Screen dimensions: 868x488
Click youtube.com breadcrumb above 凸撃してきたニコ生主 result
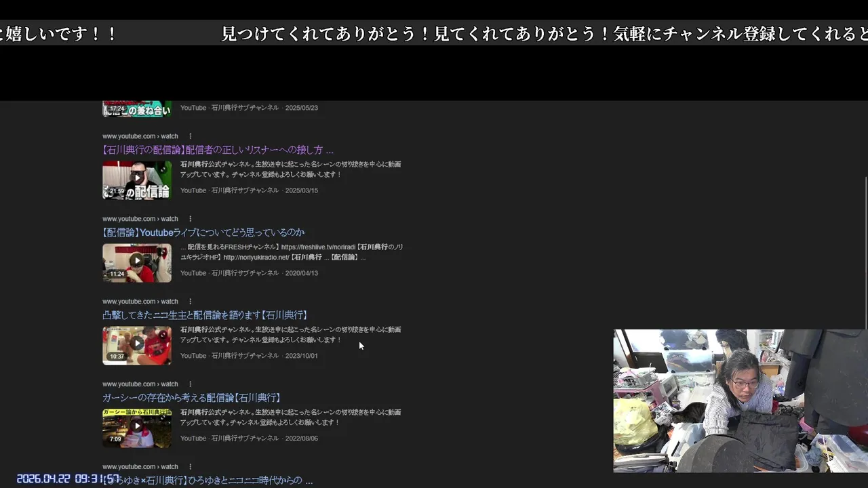(140, 302)
